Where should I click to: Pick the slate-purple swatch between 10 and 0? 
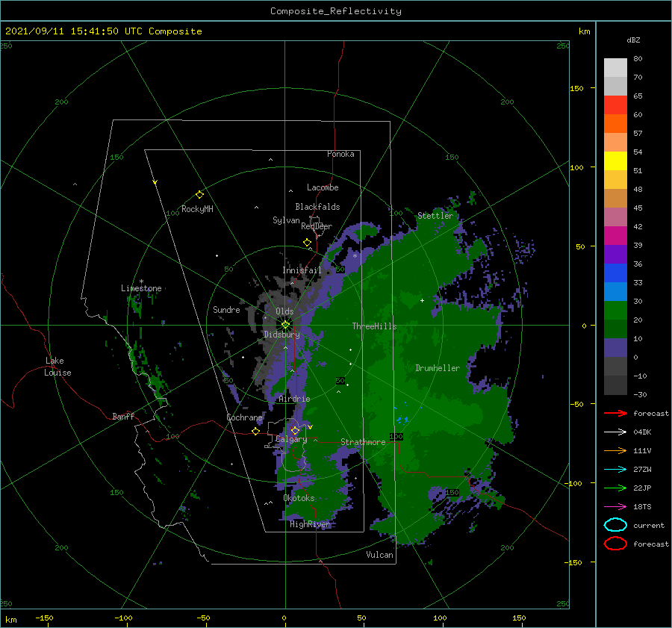point(615,347)
